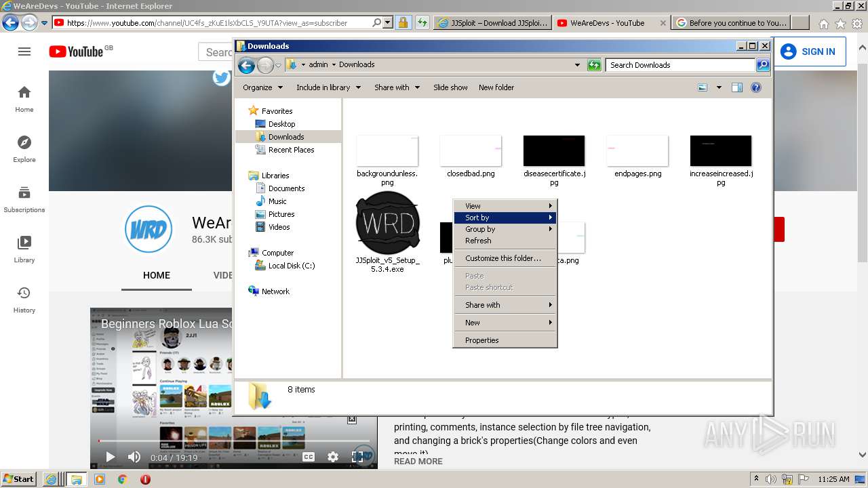
Task: Go to YouTube Home in sidebar
Action: click(x=24, y=99)
